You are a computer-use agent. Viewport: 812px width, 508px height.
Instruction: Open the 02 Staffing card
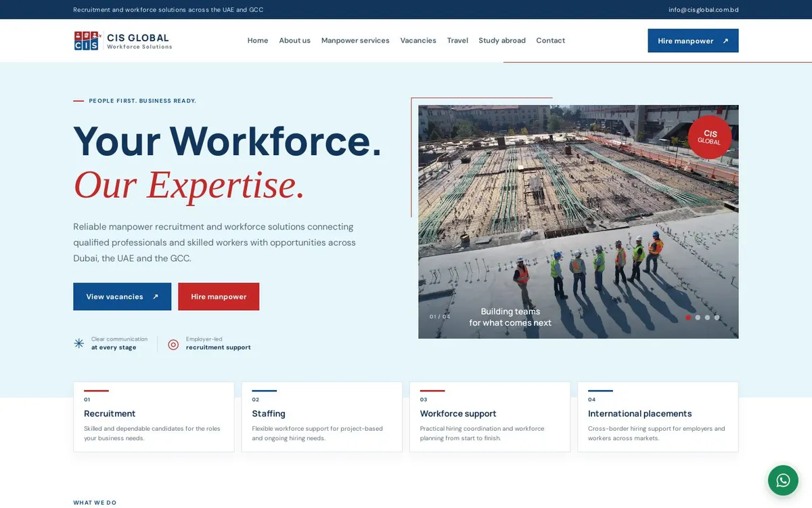click(321, 417)
